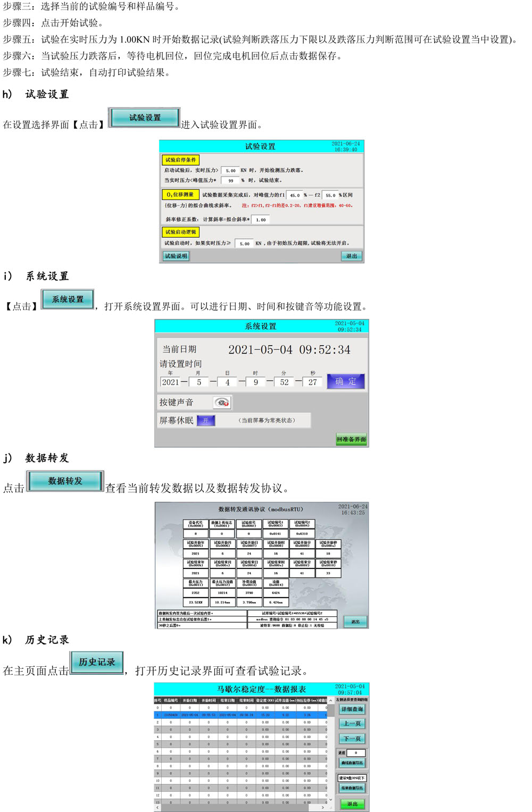Edit the 5.00 KN start-logic pressure limit field

click(x=244, y=244)
